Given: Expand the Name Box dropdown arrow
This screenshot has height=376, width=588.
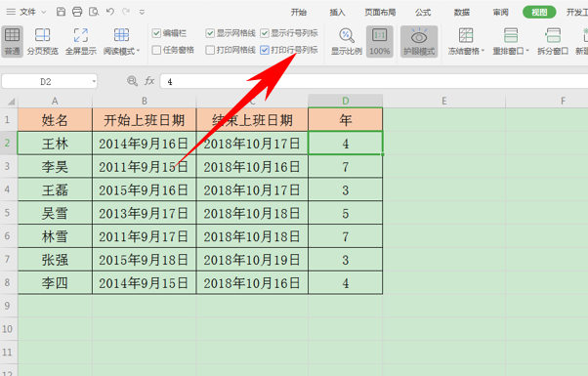Looking at the screenshot, I should [x=93, y=81].
